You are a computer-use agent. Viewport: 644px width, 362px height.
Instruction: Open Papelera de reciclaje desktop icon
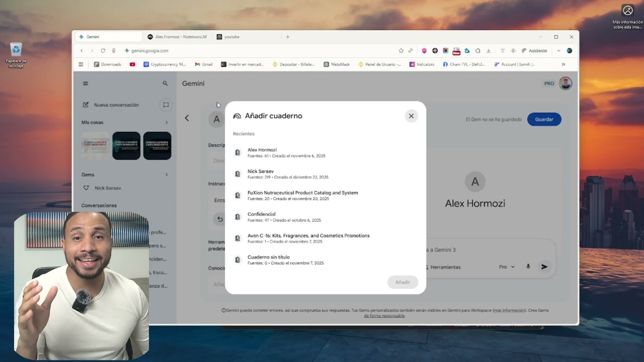pos(16,55)
